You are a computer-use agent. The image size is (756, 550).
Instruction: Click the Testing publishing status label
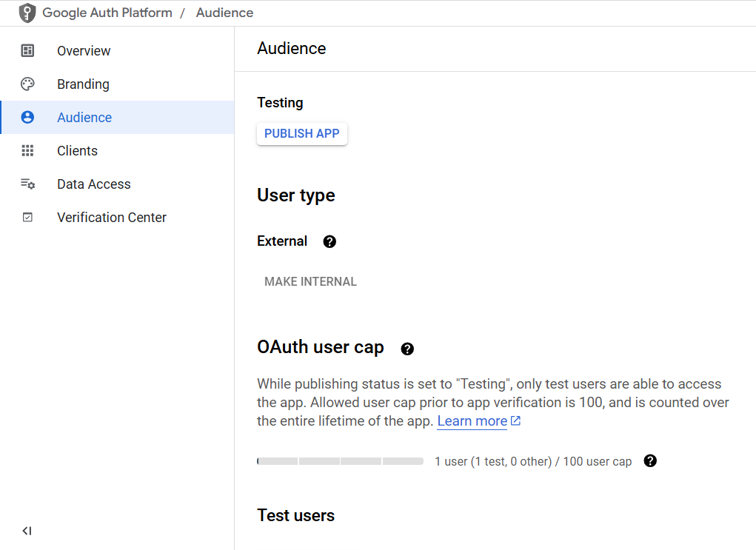[x=280, y=103]
